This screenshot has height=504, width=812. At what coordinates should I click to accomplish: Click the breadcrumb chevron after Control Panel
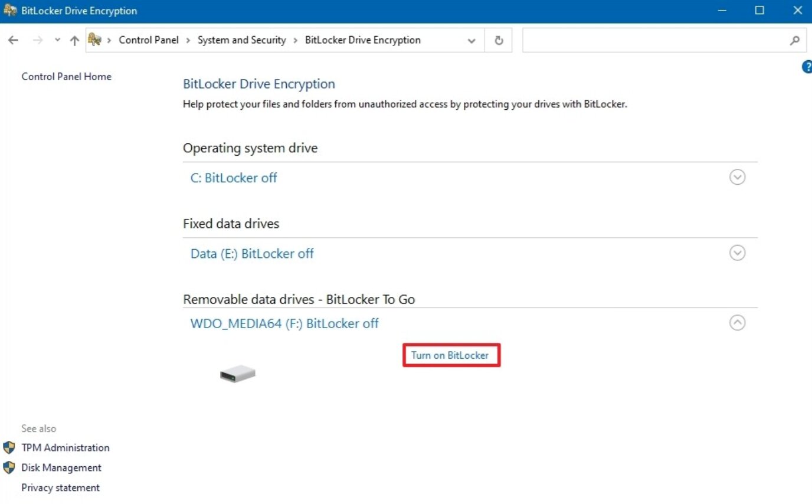[188, 40]
